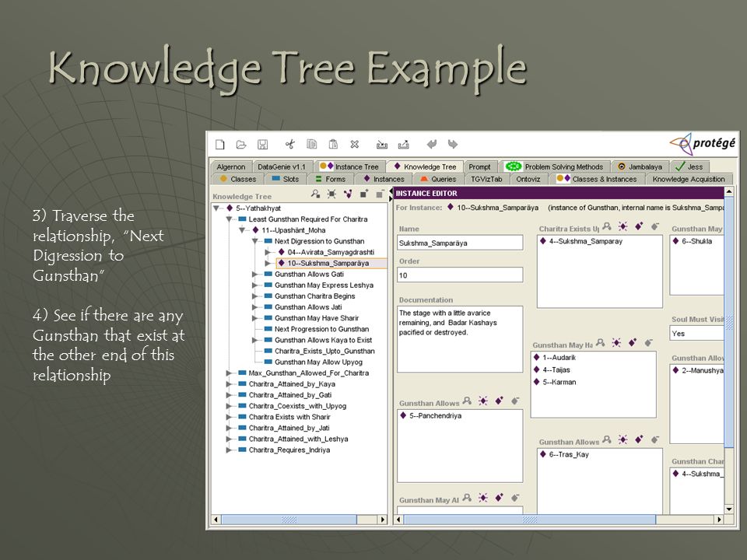Image resolution: width=747 pixels, height=560 pixels.
Task: Select 6--Tras_Kay list entry
Action: pos(564,454)
